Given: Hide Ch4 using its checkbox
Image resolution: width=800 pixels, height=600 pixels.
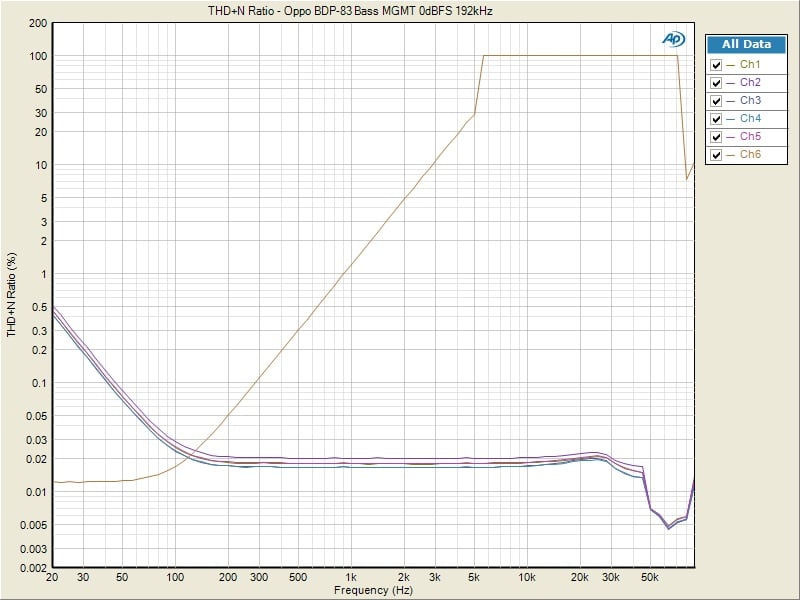Looking at the screenshot, I should click(x=716, y=119).
